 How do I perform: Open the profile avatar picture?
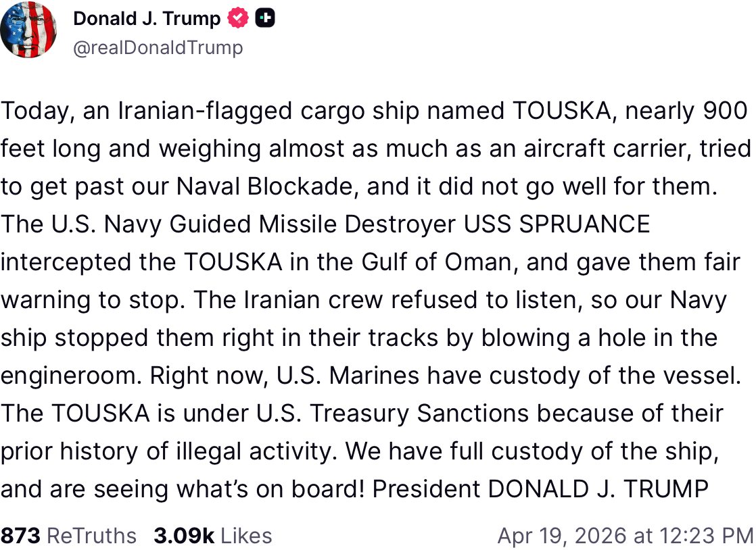[28, 30]
